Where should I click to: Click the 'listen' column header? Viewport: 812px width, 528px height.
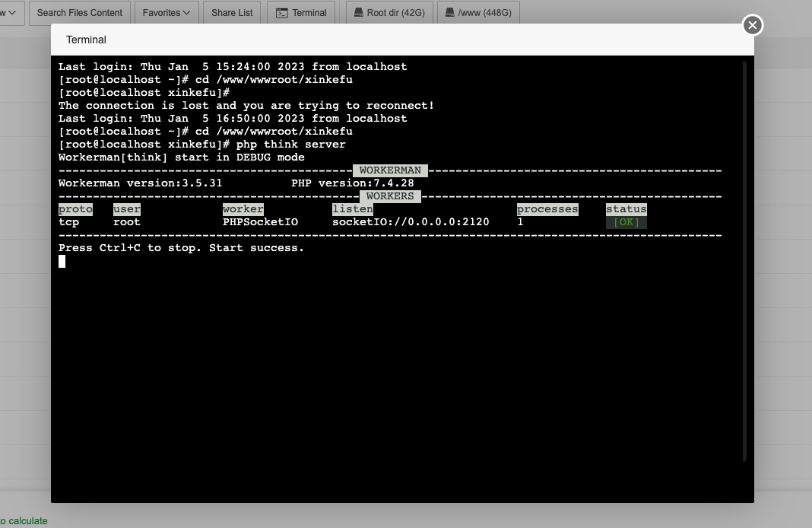point(353,209)
